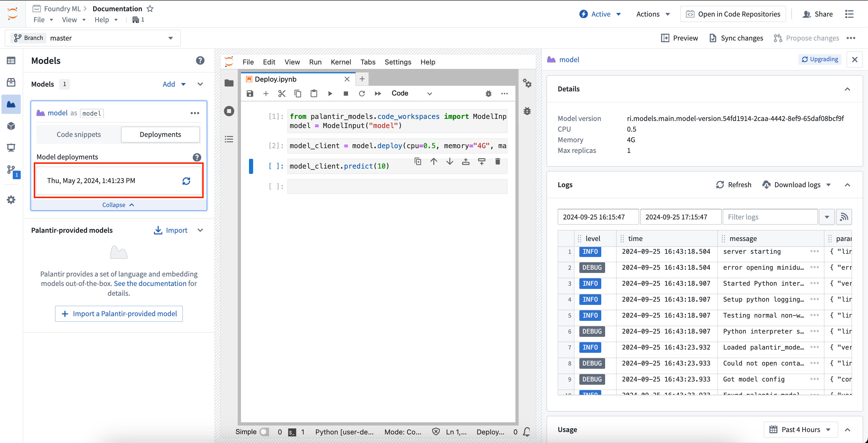Open the Kernel menu
Viewport: 868px width, 443px height.
pos(340,62)
